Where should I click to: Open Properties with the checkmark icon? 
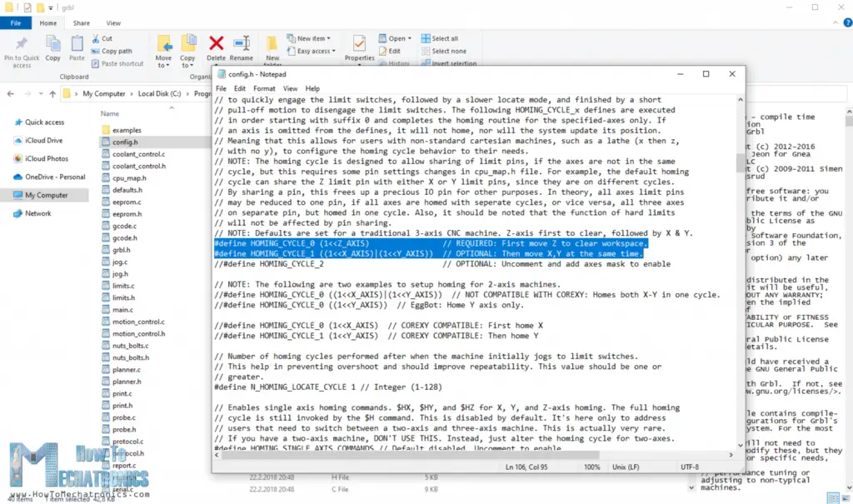[359, 43]
